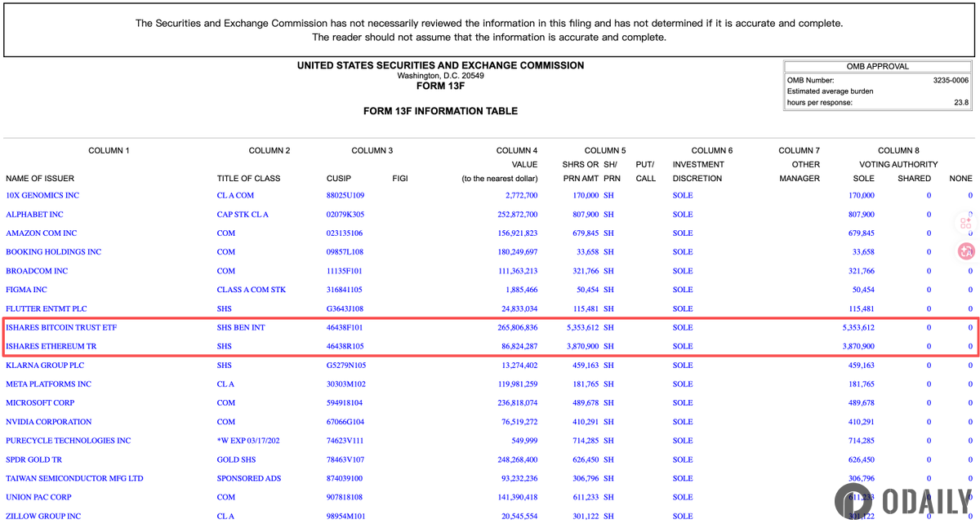Click the COLUMN 1 table header
This screenshot has width=980, height=528.
[x=109, y=150]
